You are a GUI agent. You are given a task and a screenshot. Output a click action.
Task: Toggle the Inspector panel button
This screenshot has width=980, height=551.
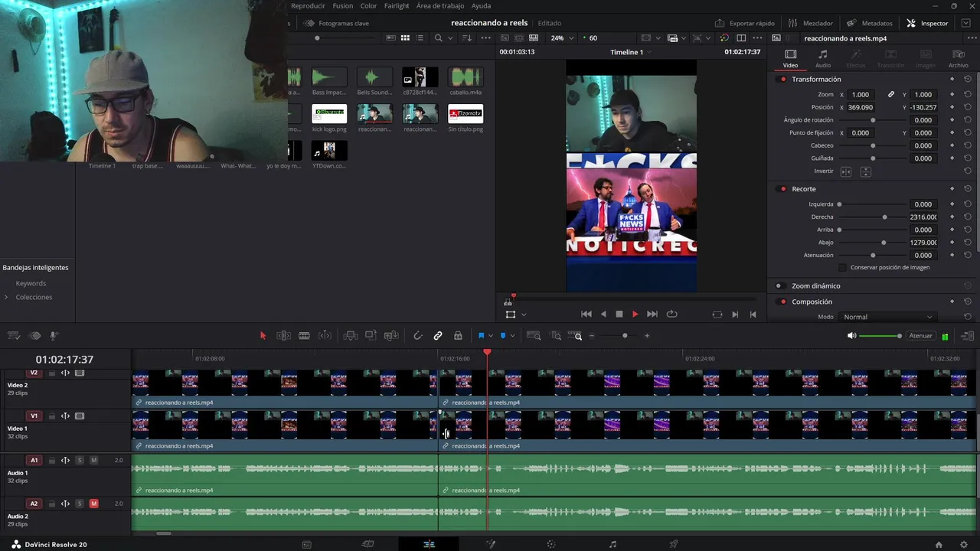point(927,23)
